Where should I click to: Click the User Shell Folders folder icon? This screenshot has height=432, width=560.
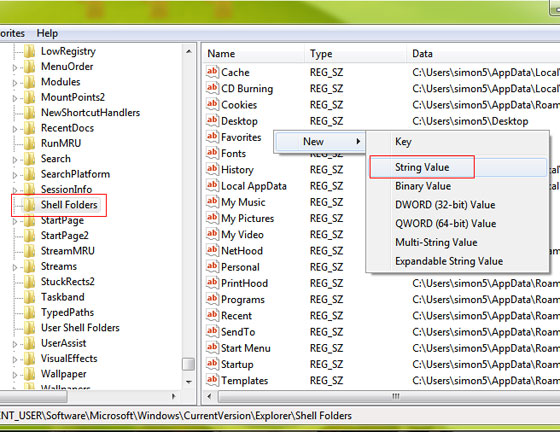(29, 328)
